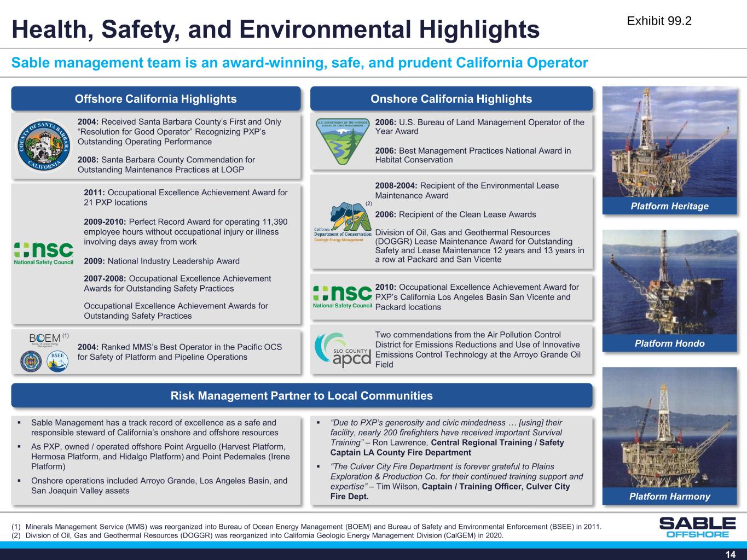Click the BOEM logo
Screen dimensions: 747x560
pyautogui.click(x=45, y=339)
